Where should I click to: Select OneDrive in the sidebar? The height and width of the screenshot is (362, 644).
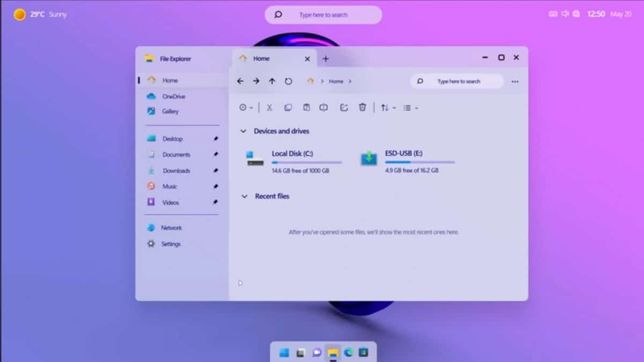pyautogui.click(x=173, y=97)
